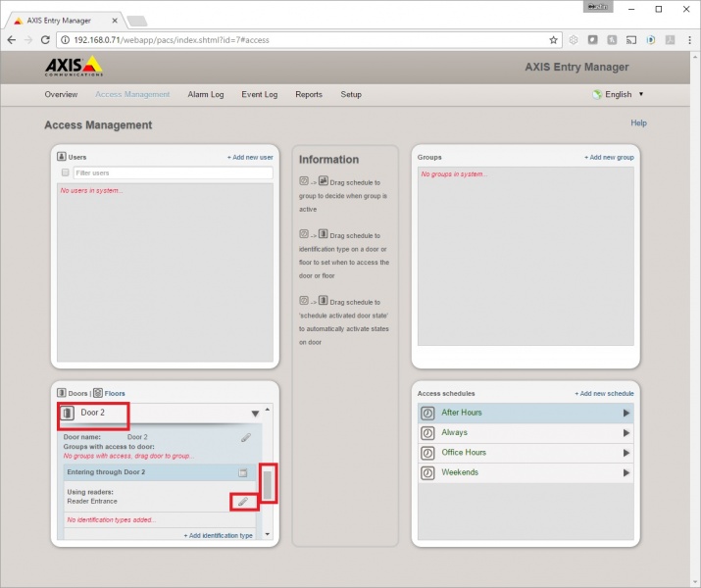Click the cast extension icon
This screenshot has width=701, height=588.
point(631,40)
